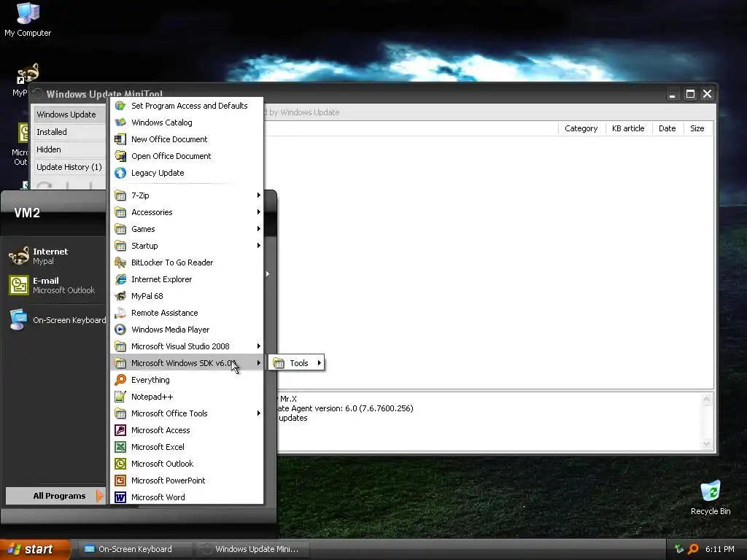Expand the Tools submenu arrow
Viewport: 747px width, 560px height.
[x=319, y=363]
